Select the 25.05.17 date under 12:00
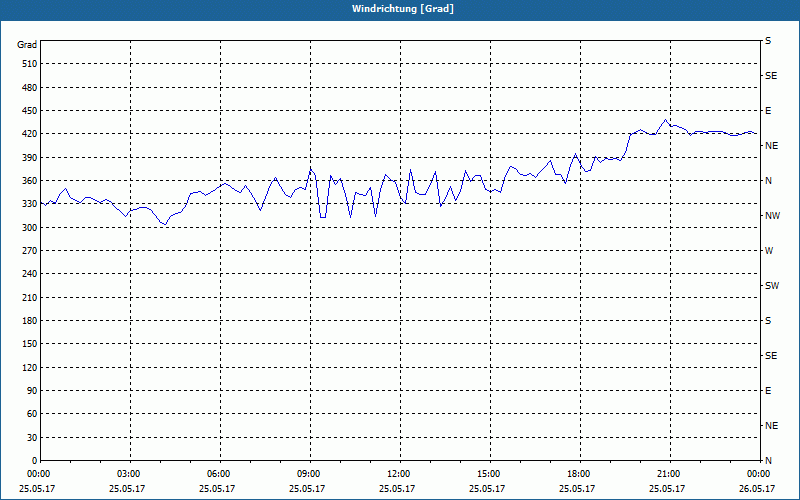The image size is (800, 500). point(396,488)
